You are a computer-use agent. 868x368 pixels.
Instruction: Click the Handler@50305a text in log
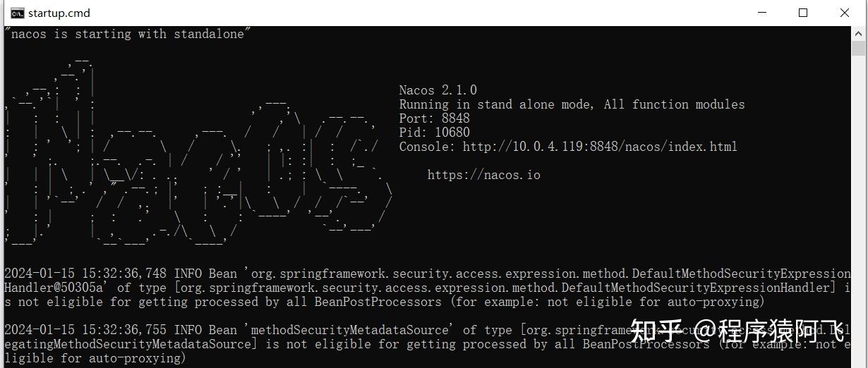pyautogui.click(x=56, y=288)
